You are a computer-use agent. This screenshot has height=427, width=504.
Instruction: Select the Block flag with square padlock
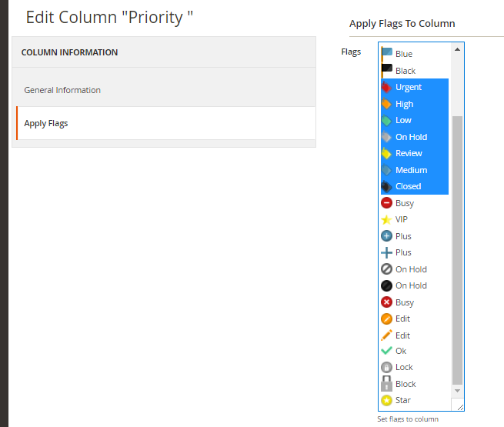pos(405,384)
